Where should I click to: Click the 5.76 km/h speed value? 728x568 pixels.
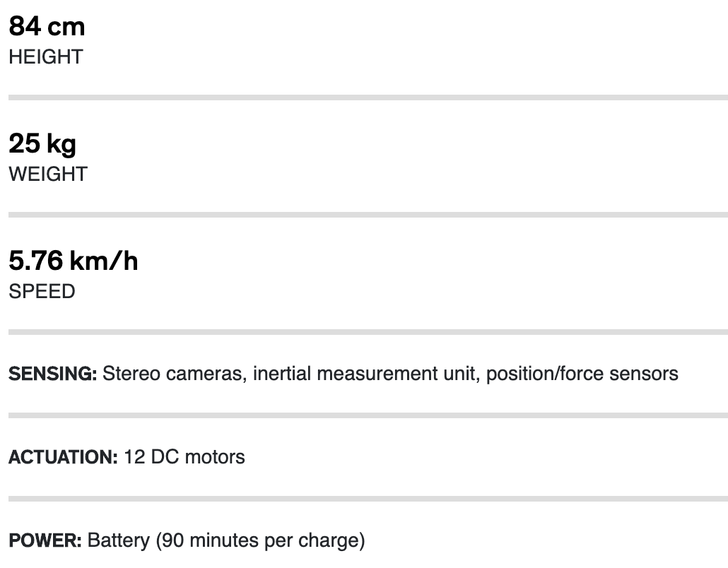point(74,261)
